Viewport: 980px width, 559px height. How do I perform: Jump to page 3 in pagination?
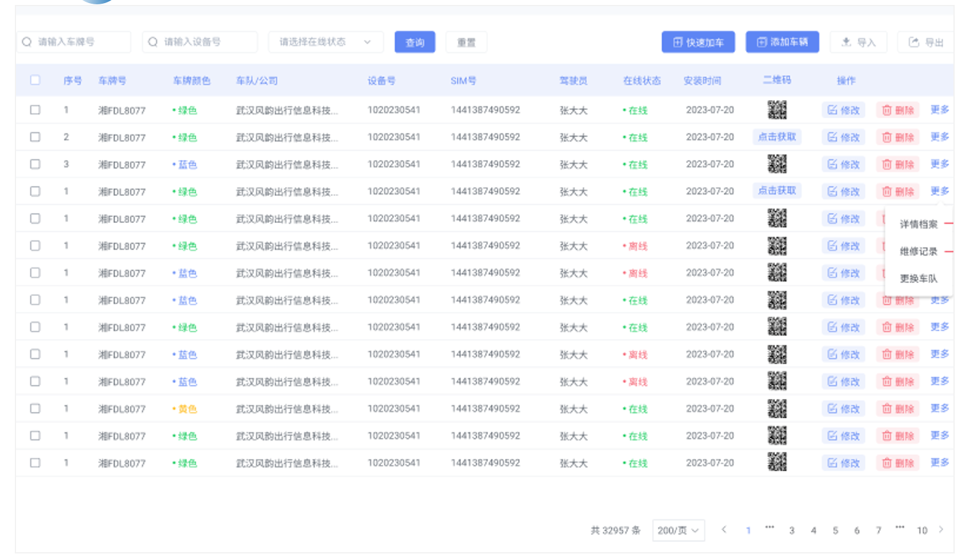click(x=792, y=531)
